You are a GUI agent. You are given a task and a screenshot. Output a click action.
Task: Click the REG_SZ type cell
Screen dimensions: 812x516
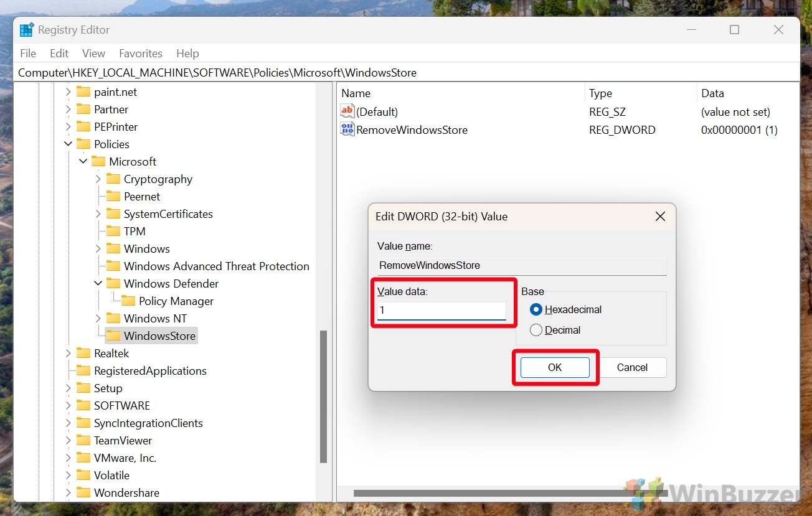point(607,112)
